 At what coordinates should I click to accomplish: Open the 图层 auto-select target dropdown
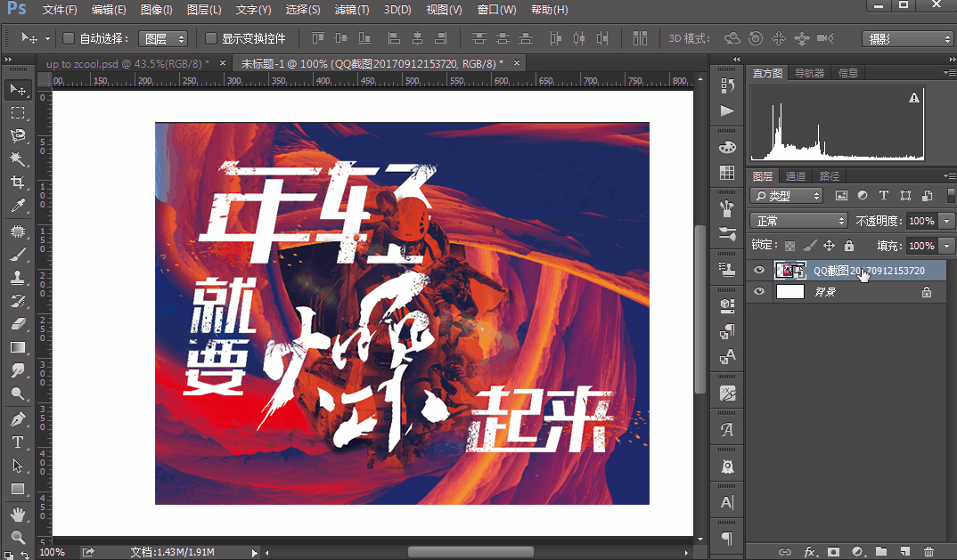(x=163, y=38)
